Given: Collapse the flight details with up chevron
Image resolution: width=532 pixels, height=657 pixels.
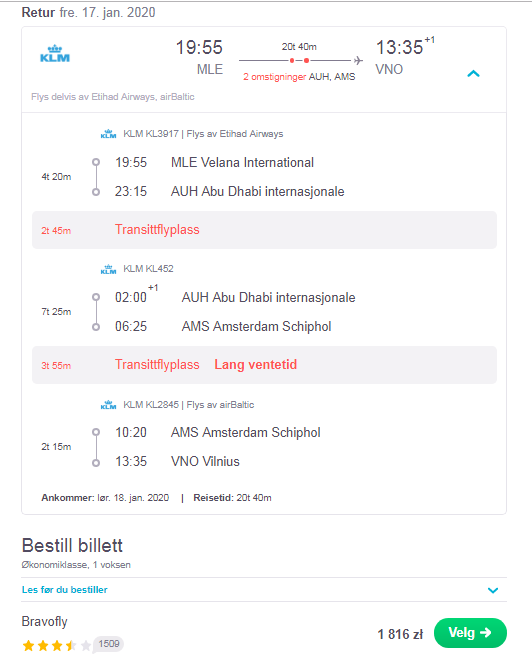Looking at the screenshot, I should [473, 74].
